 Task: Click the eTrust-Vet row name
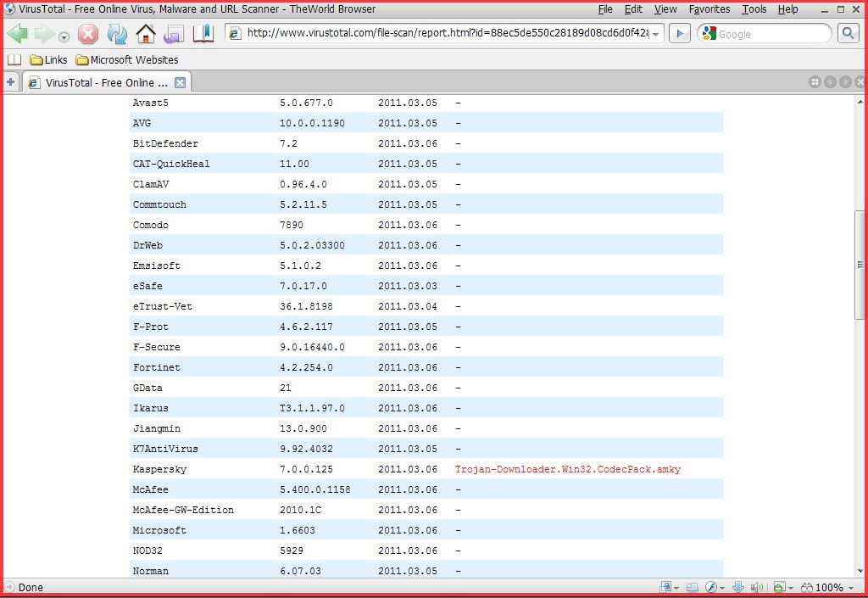(162, 306)
